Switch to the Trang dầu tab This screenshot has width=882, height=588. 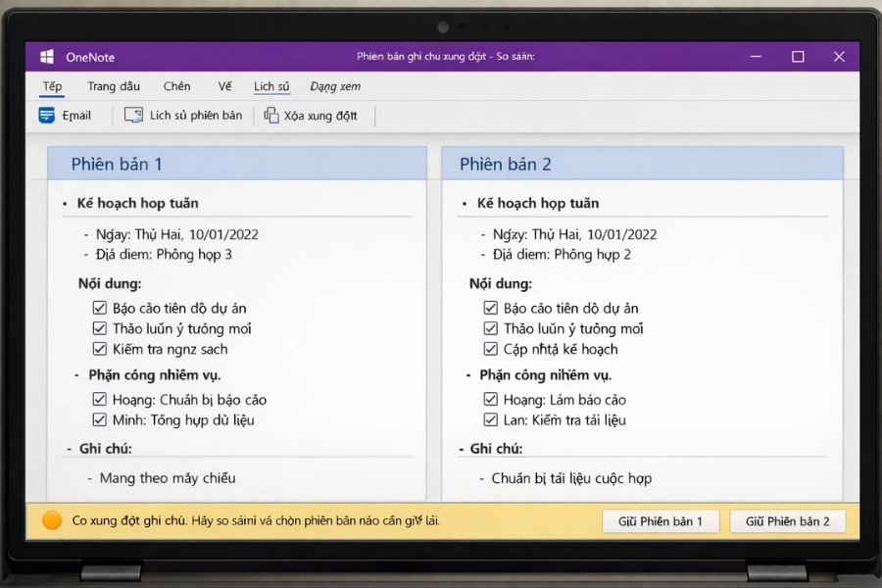pos(114,86)
